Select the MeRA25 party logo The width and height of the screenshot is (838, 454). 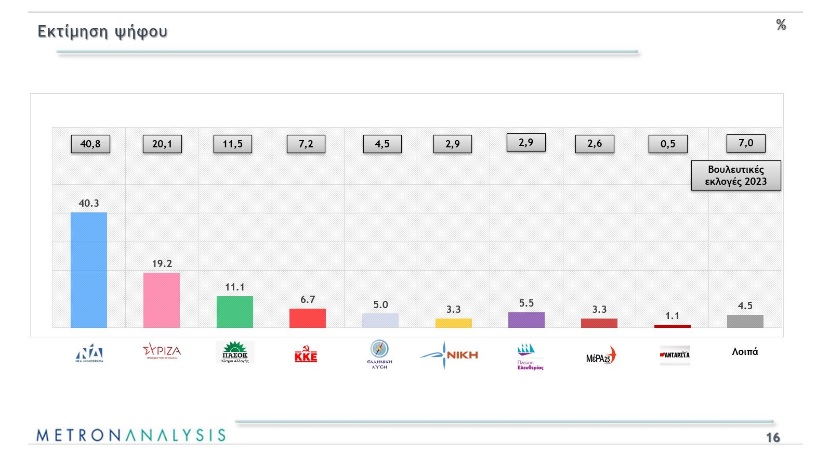600,355
